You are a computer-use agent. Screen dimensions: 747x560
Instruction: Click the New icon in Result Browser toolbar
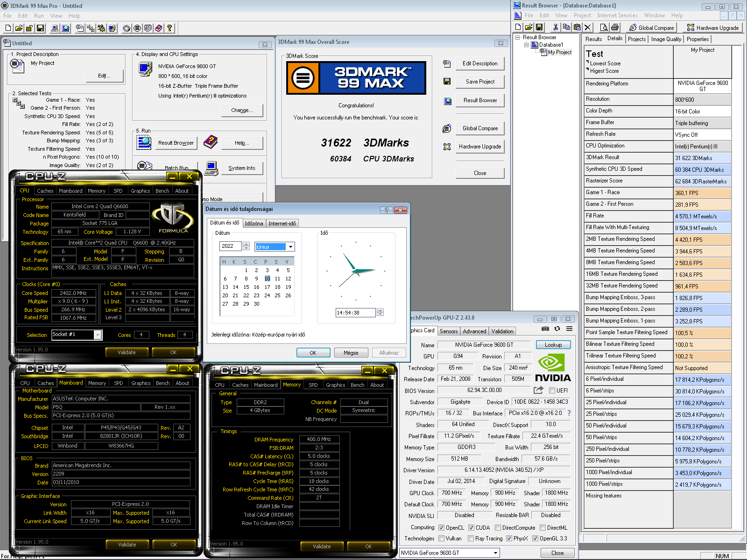coord(518,28)
